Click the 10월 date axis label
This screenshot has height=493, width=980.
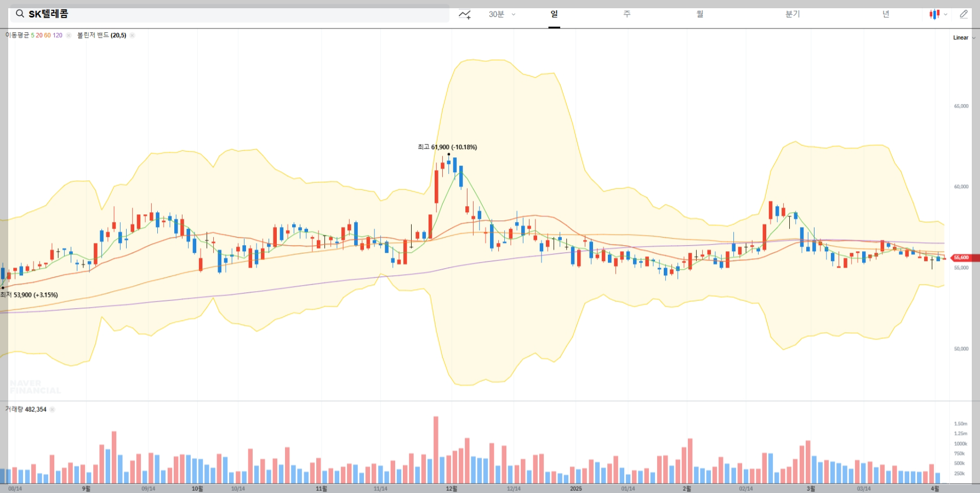(x=197, y=489)
